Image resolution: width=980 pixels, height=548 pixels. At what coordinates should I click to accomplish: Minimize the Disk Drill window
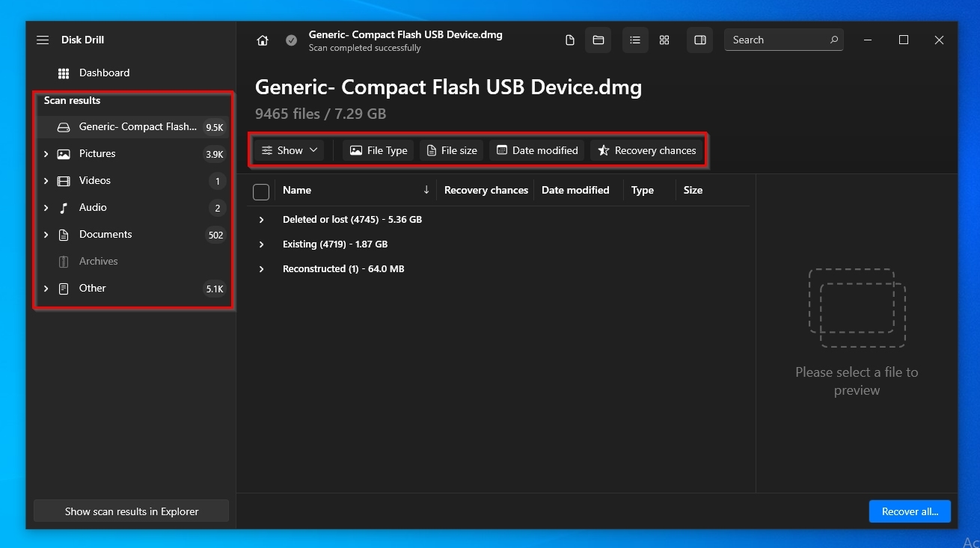click(x=868, y=40)
